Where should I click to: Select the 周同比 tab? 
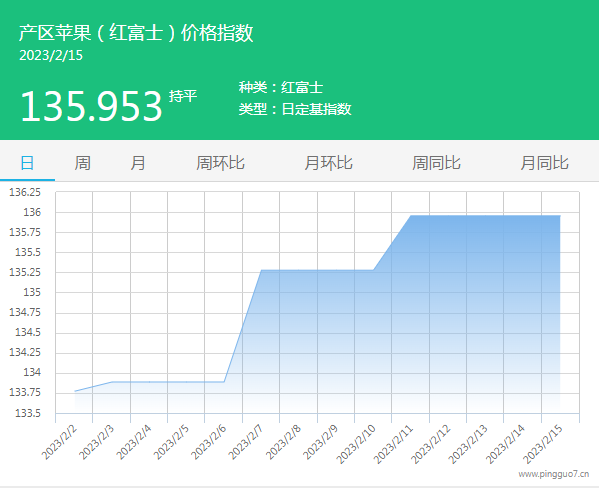[x=436, y=163]
